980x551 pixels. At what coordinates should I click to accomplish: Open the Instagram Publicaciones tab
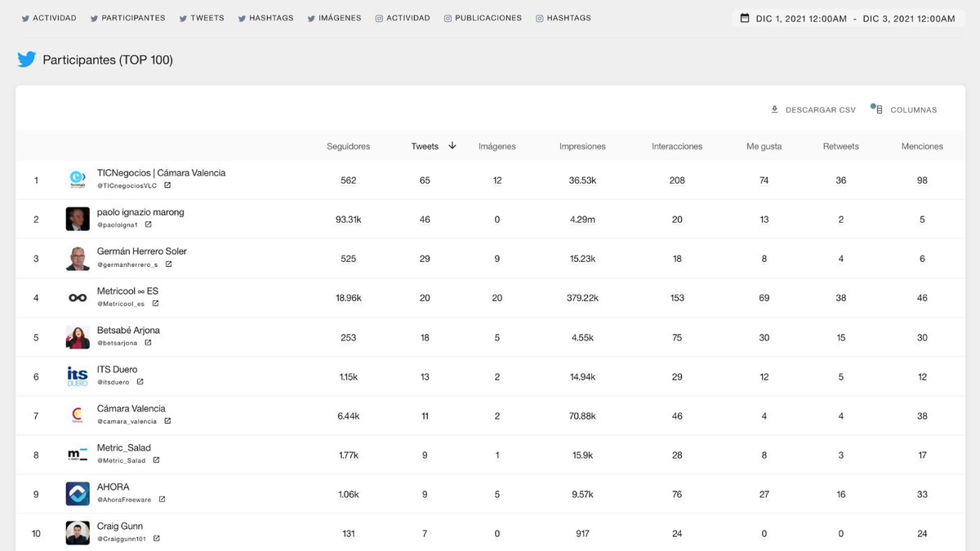[x=483, y=18]
